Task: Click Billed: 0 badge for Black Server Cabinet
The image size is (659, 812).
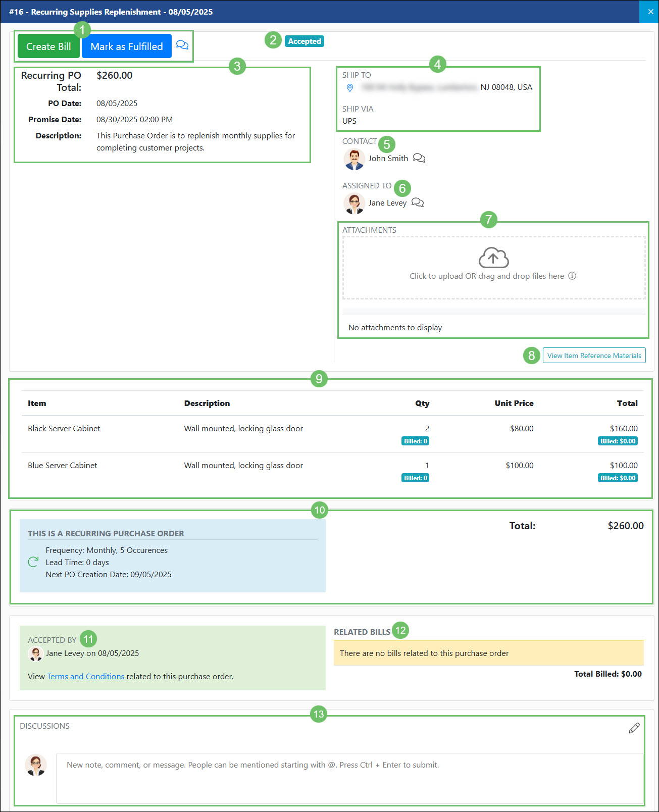Action: pyautogui.click(x=416, y=441)
